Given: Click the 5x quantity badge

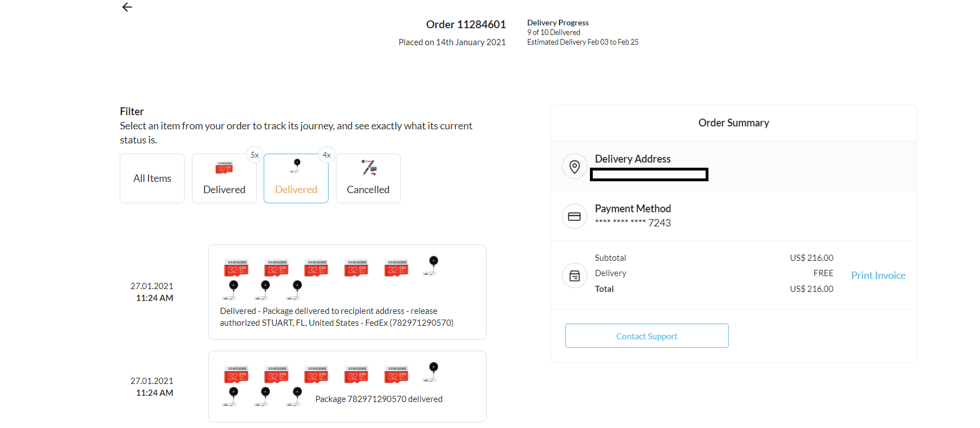Looking at the screenshot, I should pos(255,155).
